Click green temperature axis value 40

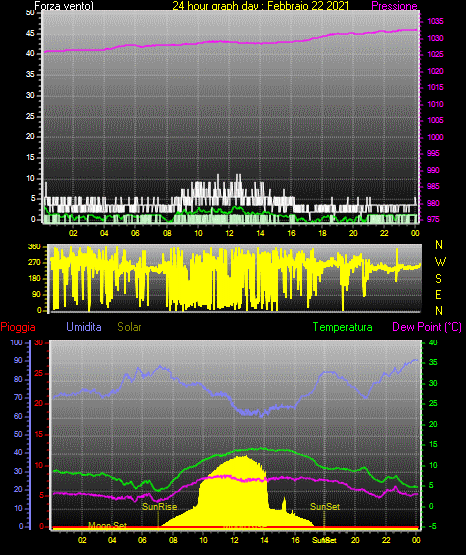(433, 342)
